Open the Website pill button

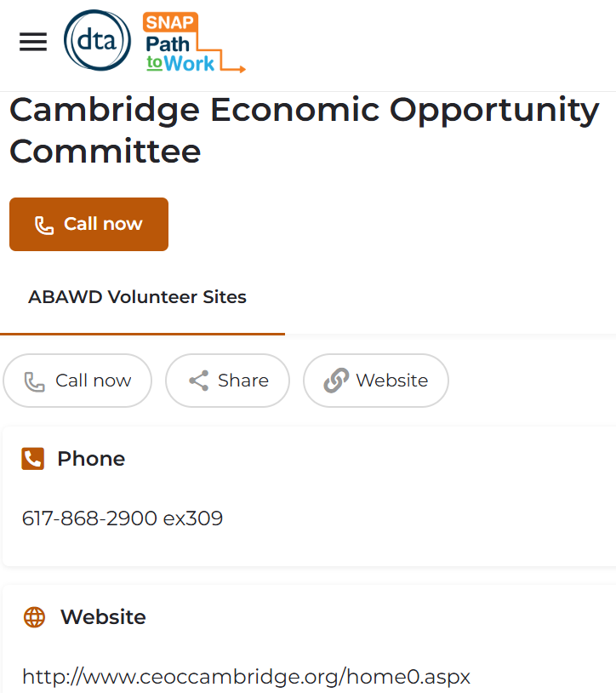click(x=376, y=381)
